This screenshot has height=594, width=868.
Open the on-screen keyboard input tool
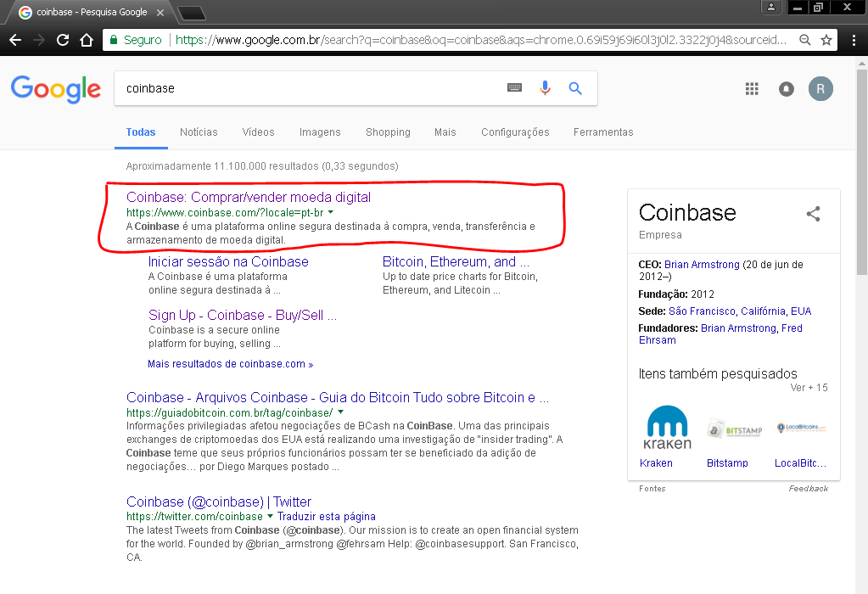pyautogui.click(x=514, y=87)
